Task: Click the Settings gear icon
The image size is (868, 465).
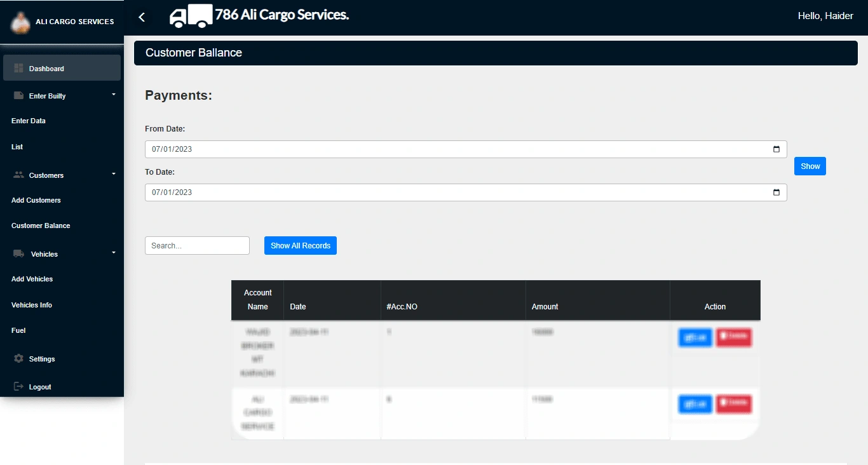Action: click(x=18, y=358)
